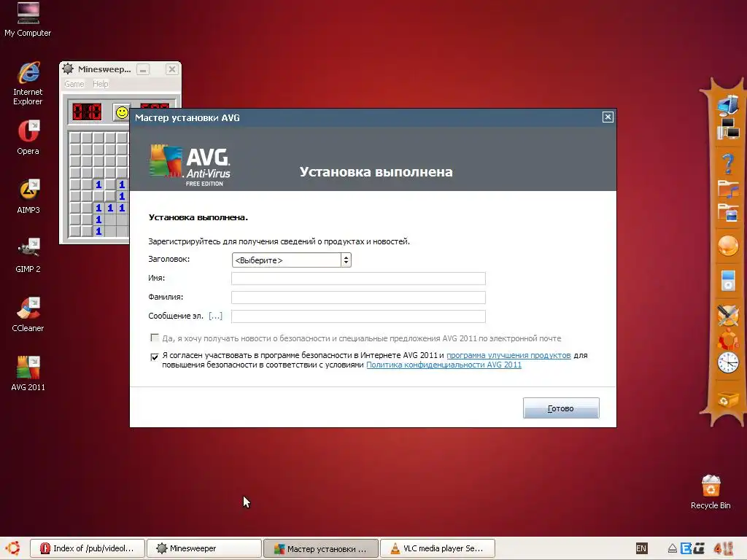Open Политика конфиденциальности AVG 2011 link
The width and height of the screenshot is (747, 560).
[x=444, y=365]
